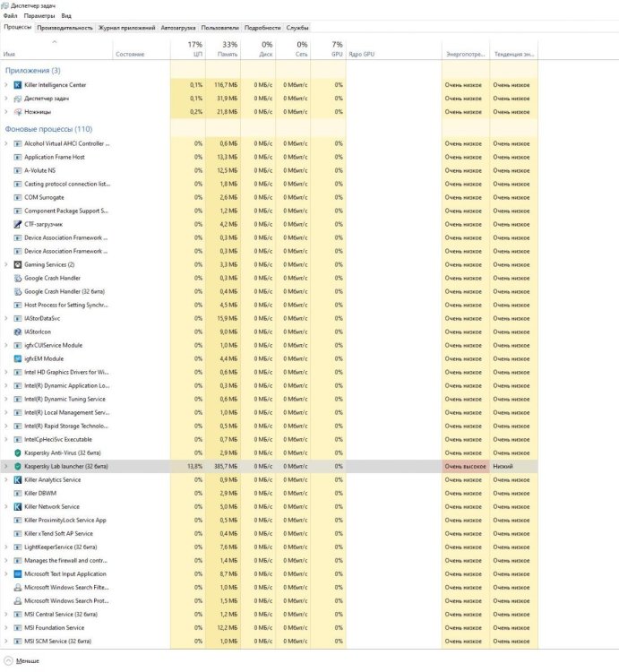Click the Gaming Services icon
This screenshot has height=672, width=619.
[18, 264]
